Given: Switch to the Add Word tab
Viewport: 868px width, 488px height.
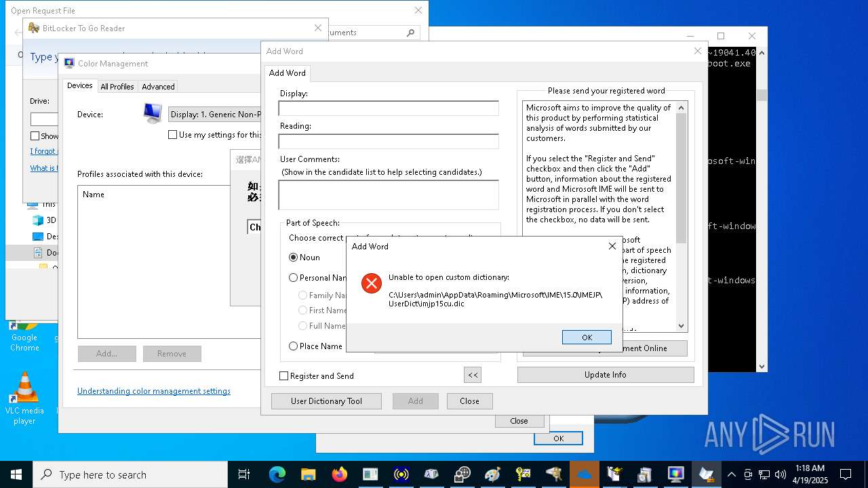Looking at the screenshot, I should (x=288, y=73).
